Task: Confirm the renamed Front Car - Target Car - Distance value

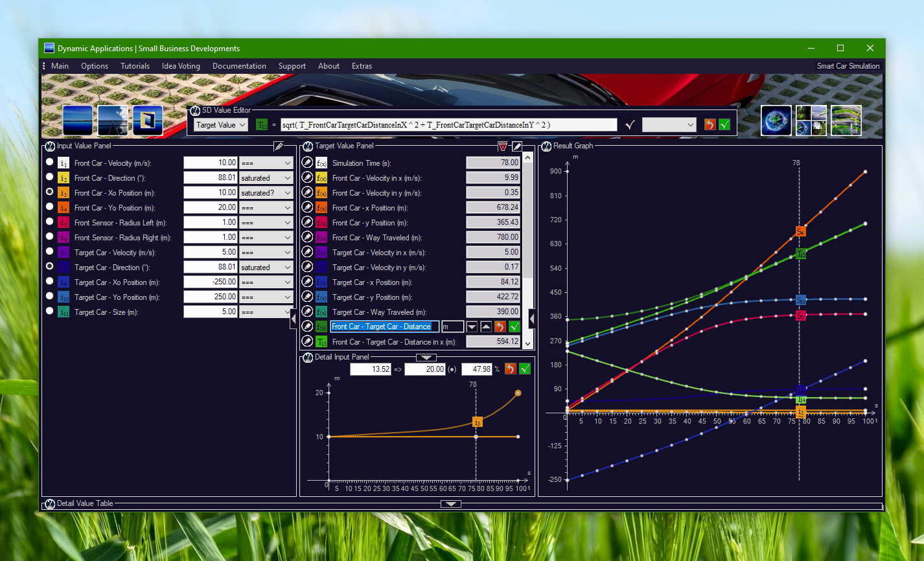Action: pos(513,326)
